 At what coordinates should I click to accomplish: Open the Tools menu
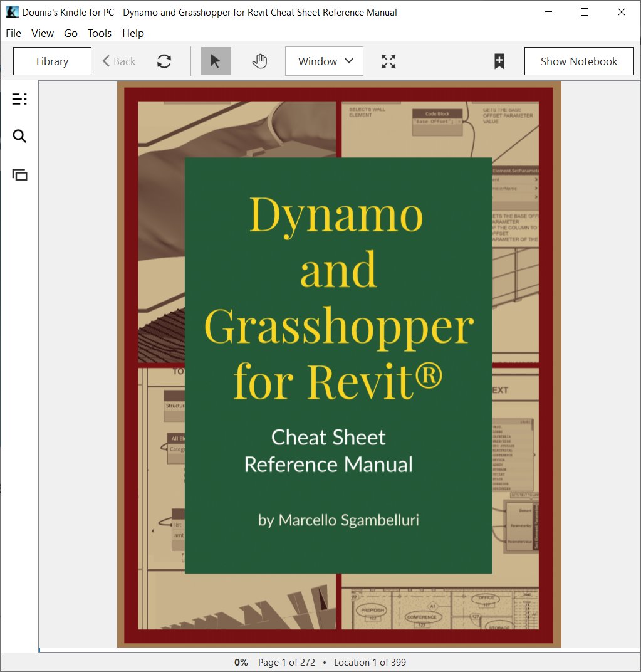click(x=100, y=33)
